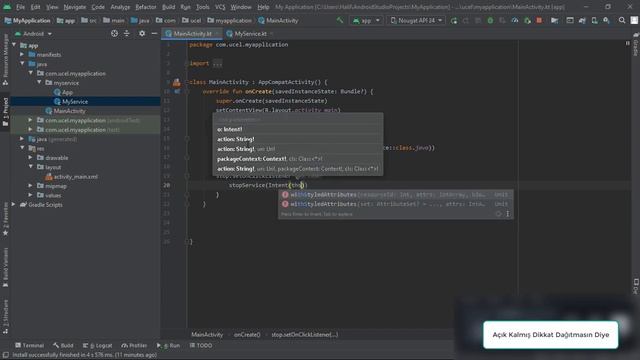Expand the manifests folder
Image resolution: width=640 pixels, height=360 pixels.
22,54
